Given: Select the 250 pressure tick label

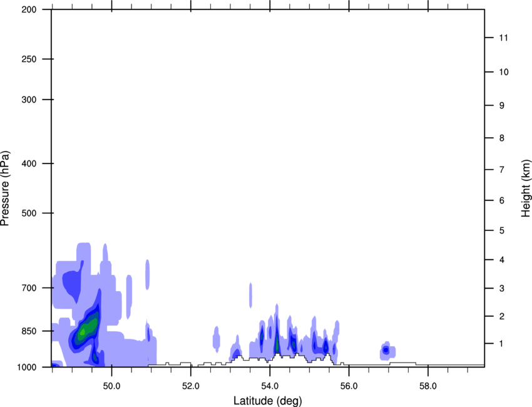Looking at the screenshot, I should click(29, 59).
